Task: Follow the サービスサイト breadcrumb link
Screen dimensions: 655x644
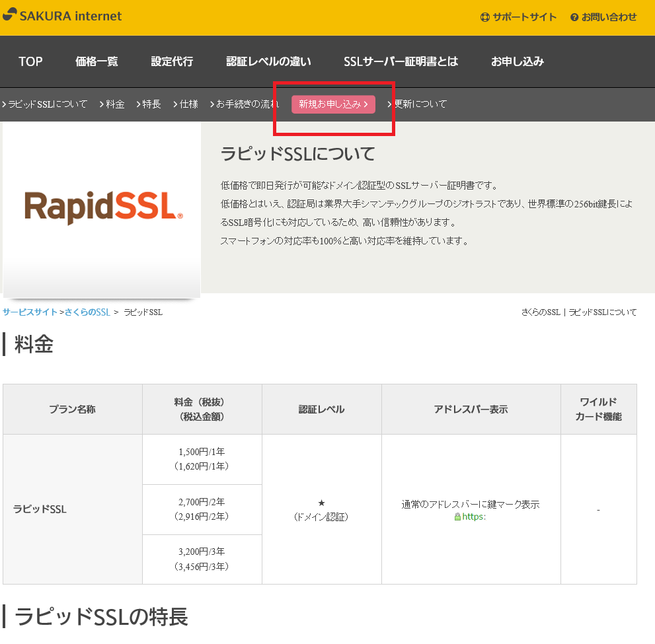Action: (x=30, y=312)
